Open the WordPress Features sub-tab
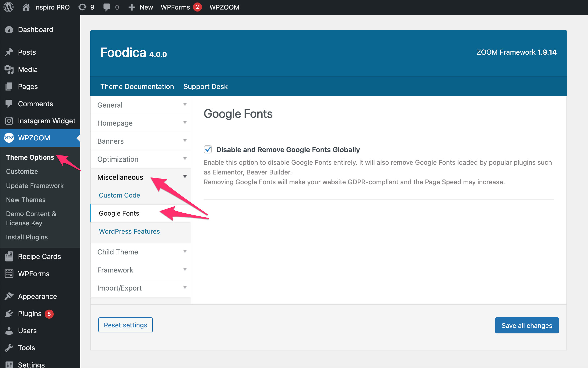This screenshot has width=588, height=368. point(129,231)
